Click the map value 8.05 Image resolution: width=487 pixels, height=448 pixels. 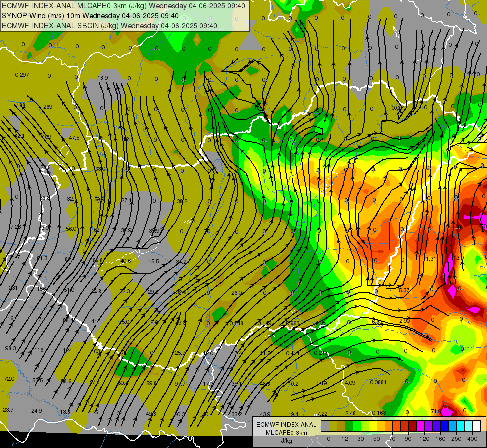point(320,323)
